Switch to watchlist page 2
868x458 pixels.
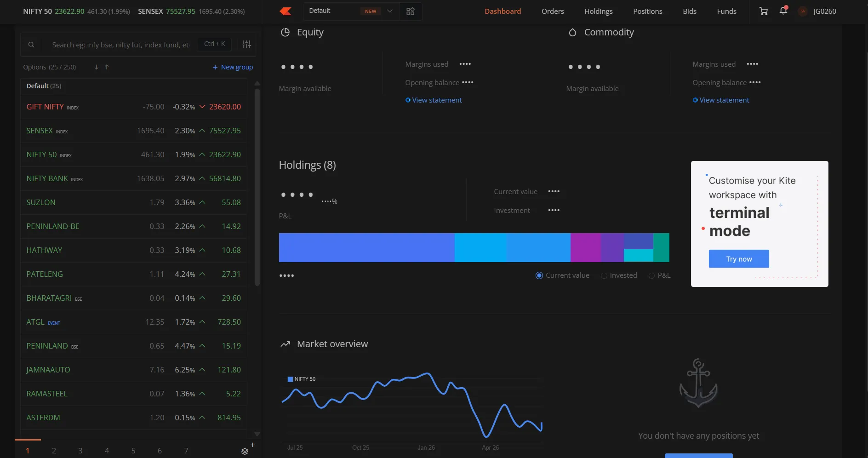(x=54, y=451)
